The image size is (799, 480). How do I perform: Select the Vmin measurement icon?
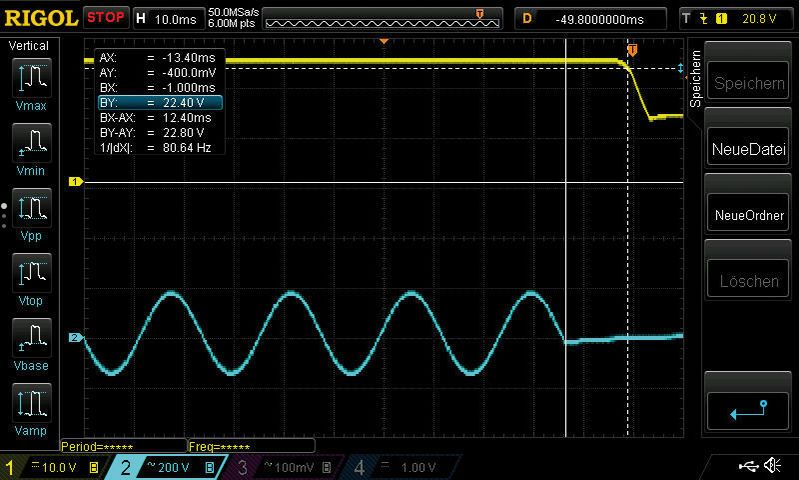pyautogui.click(x=31, y=149)
